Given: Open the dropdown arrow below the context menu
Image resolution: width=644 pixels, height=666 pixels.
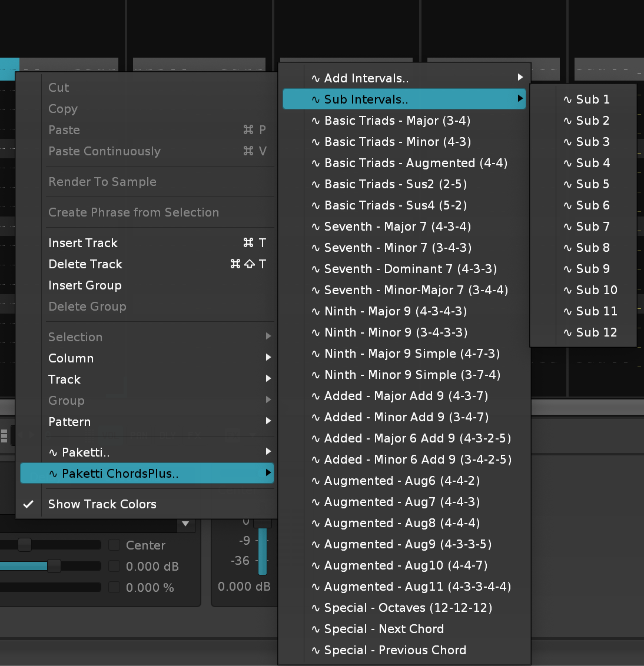Looking at the screenshot, I should tap(185, 524).
